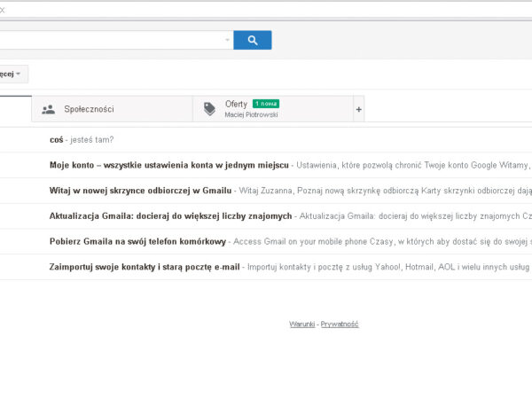Click sender name Maciej Piotrowski under Oferty
This screenshot has width=532, height=399.
(x=252, y=115)
